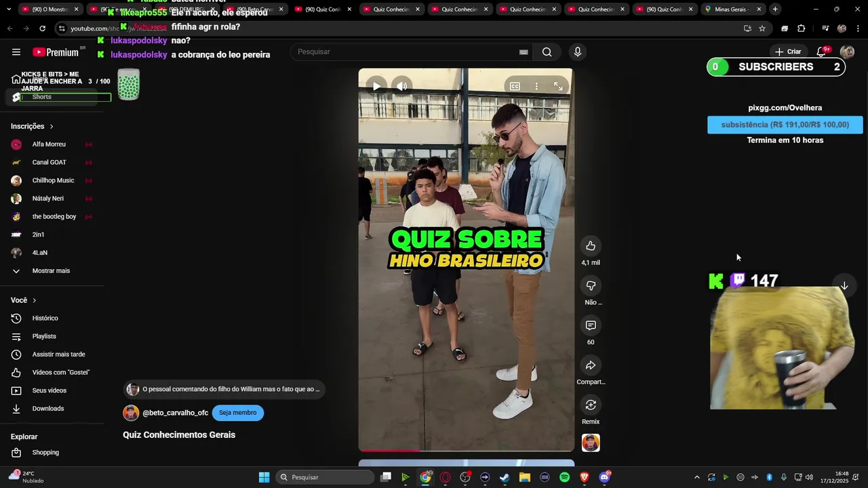Screen dimensions: 868x488
Task: Go back in browser history
Action: click(x=9, y=28)
